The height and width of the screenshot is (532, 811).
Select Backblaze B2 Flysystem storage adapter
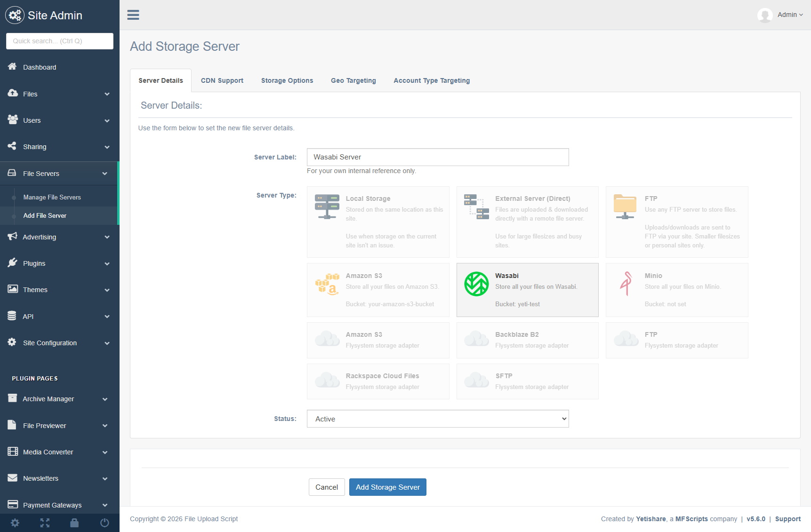527,340
